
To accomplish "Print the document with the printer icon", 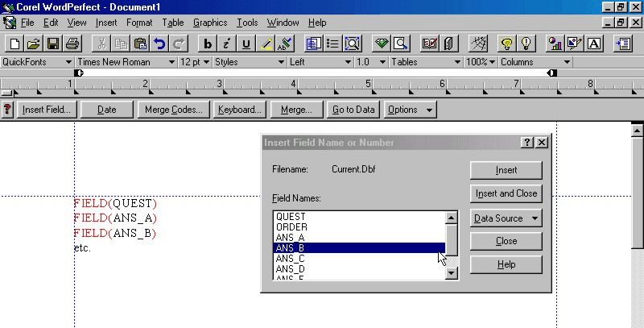I will pos(72,44).
